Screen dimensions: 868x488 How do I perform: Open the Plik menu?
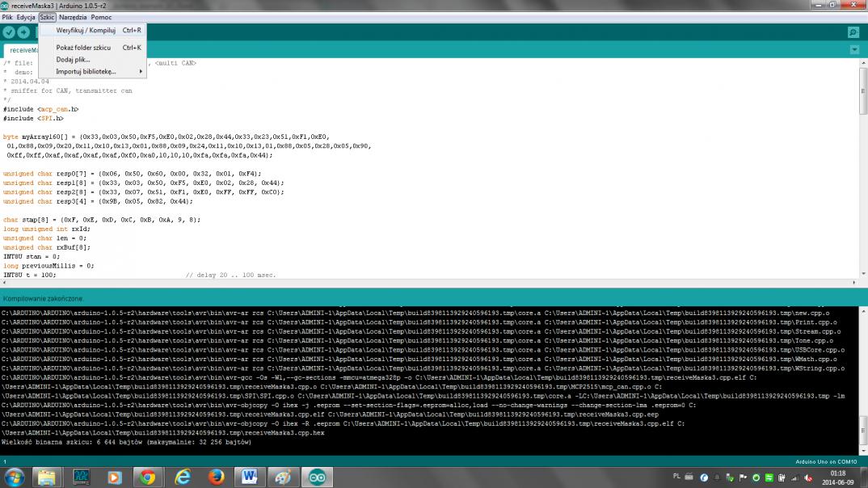click(x=7, y=17)
